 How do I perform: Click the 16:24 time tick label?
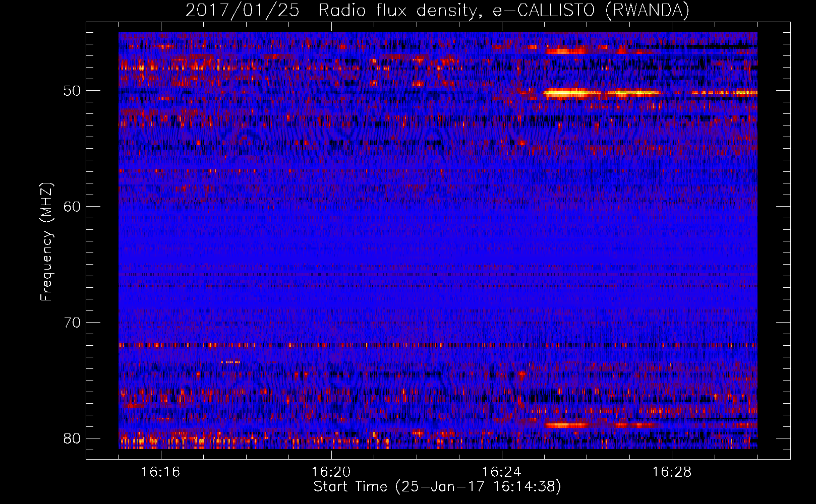coord(501,472)
